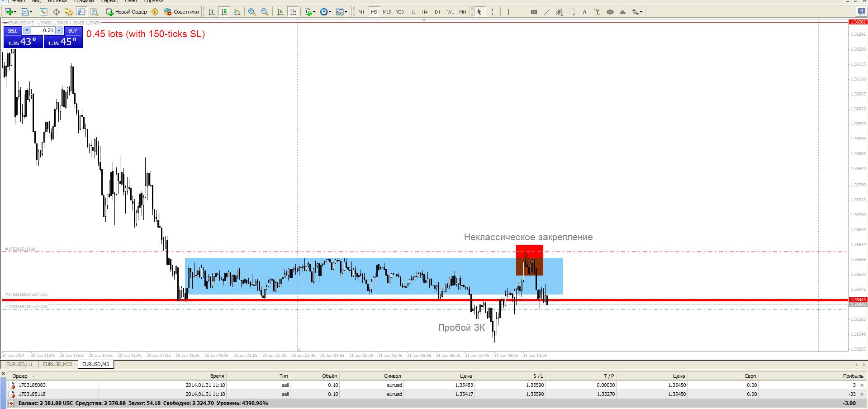Select the Ellipse drawing tool
Screen dimensions: 868x409
pyautogui.click(x=610, y=12)
